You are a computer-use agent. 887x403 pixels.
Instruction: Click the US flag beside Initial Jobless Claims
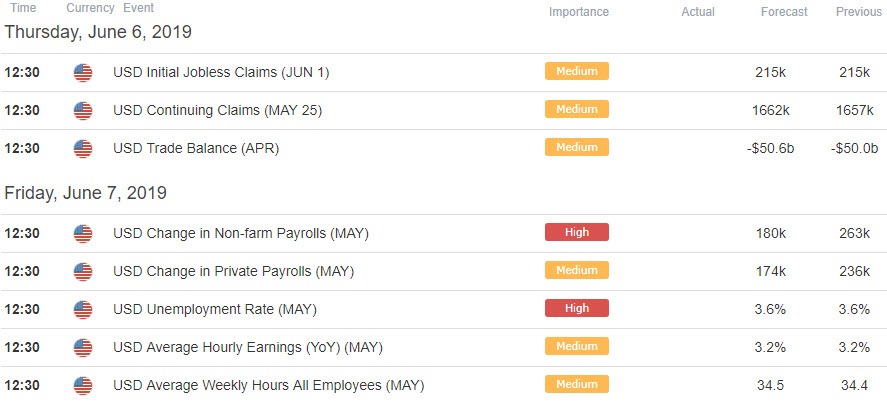click(83, 72)
